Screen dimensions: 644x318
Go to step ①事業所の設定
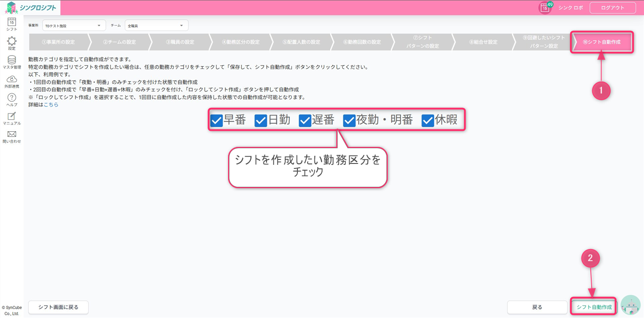pos(58,42)
